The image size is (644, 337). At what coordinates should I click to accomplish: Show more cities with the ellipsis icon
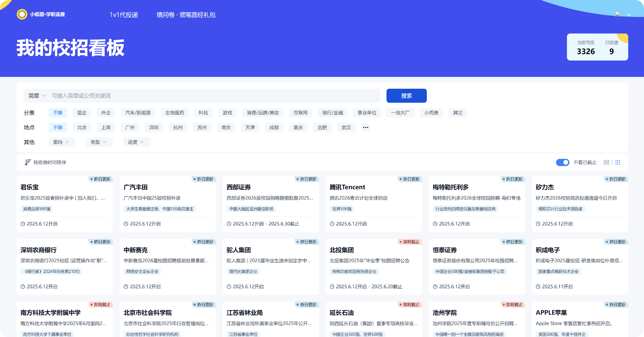(366, 128)
